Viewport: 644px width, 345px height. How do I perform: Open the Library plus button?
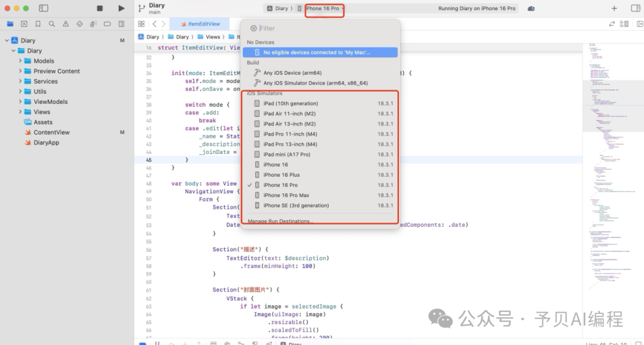[x=614, y=8]
